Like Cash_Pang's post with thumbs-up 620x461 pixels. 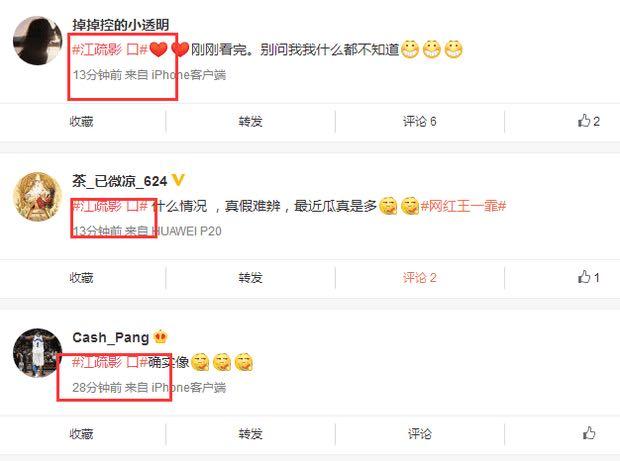(589, 433)
